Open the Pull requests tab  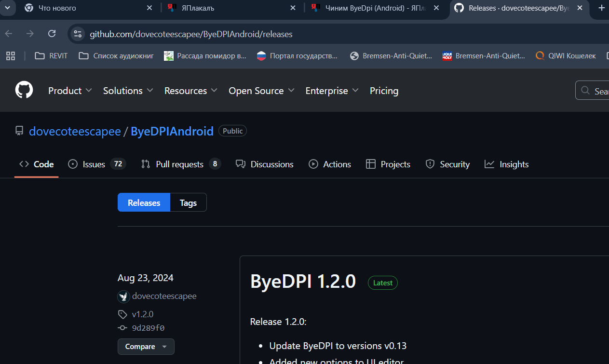[181, 164]
